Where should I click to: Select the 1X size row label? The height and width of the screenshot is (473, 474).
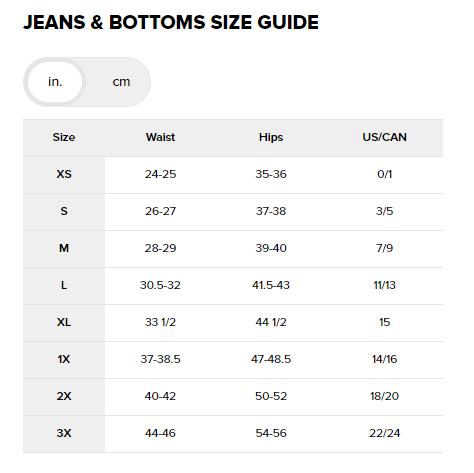(x=64, y=359)
